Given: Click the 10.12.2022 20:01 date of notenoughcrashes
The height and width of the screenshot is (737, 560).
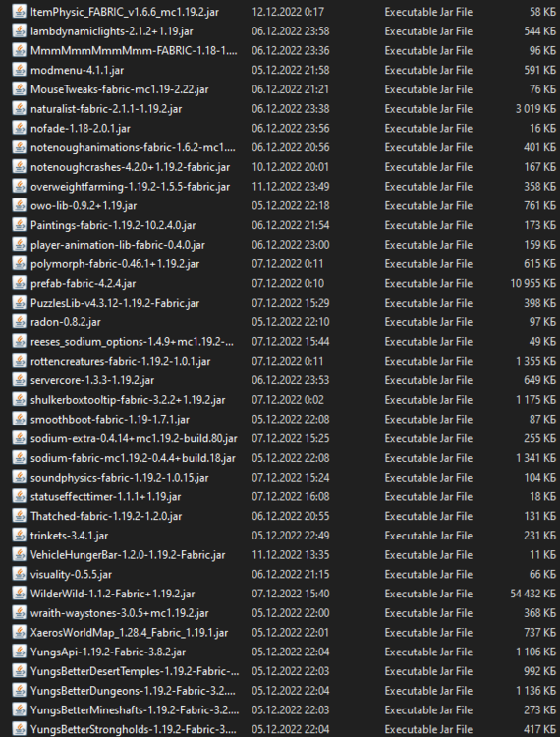Looking at the screenshot, I should click(x=291, y=167).
